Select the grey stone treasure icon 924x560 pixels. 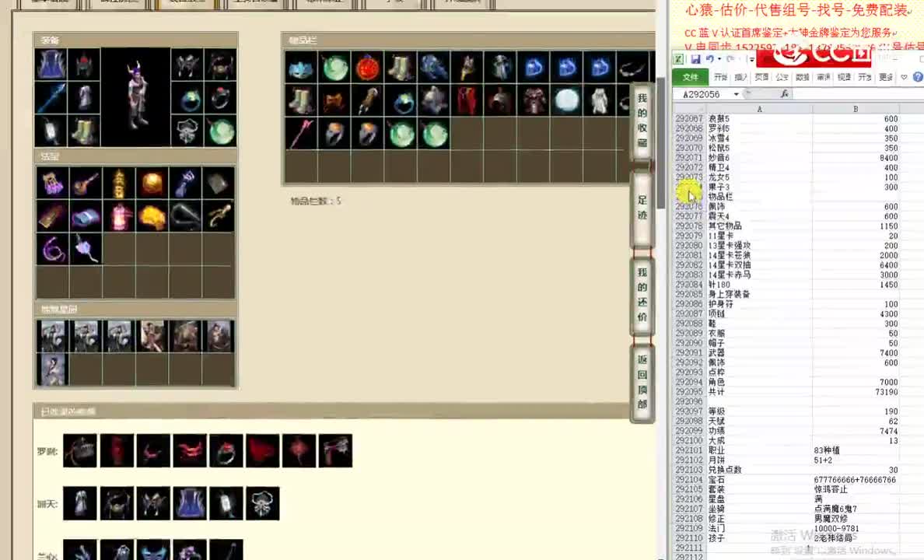pyautogui.click(x=218, y=184)
